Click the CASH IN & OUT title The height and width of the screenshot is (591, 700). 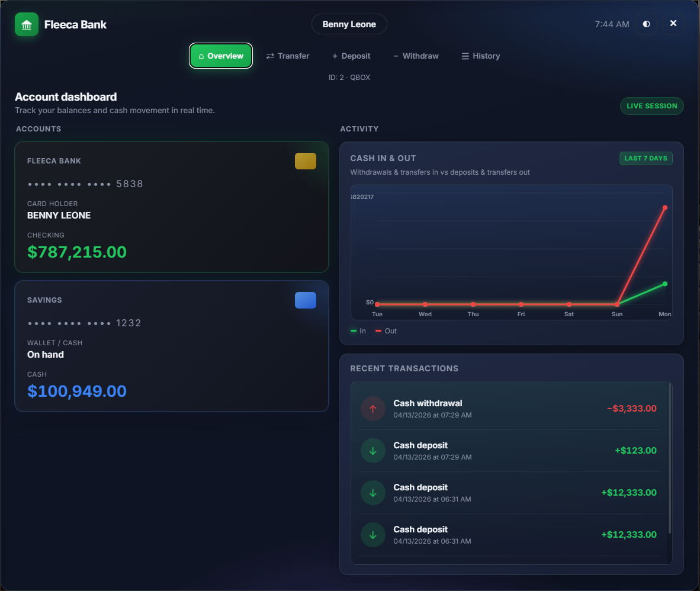coord(383,159)
